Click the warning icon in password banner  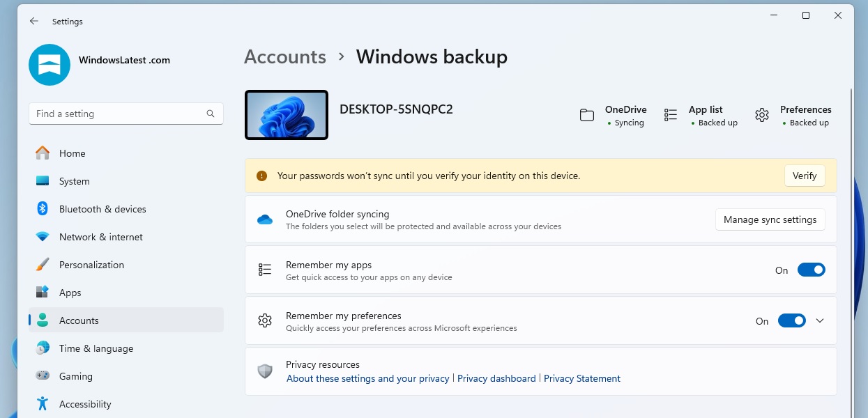[x=261, y=176]
